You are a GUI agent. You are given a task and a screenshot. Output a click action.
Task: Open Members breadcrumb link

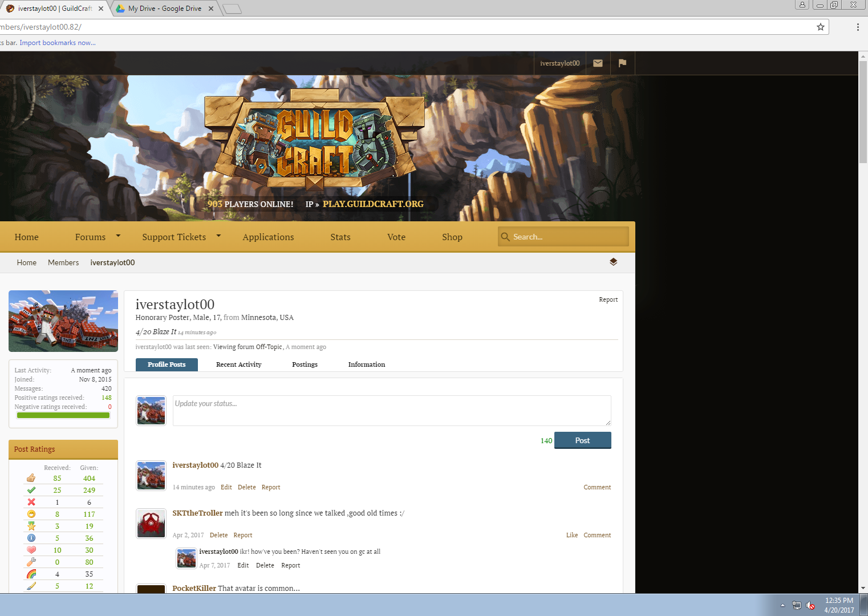[x=63, y=262]
